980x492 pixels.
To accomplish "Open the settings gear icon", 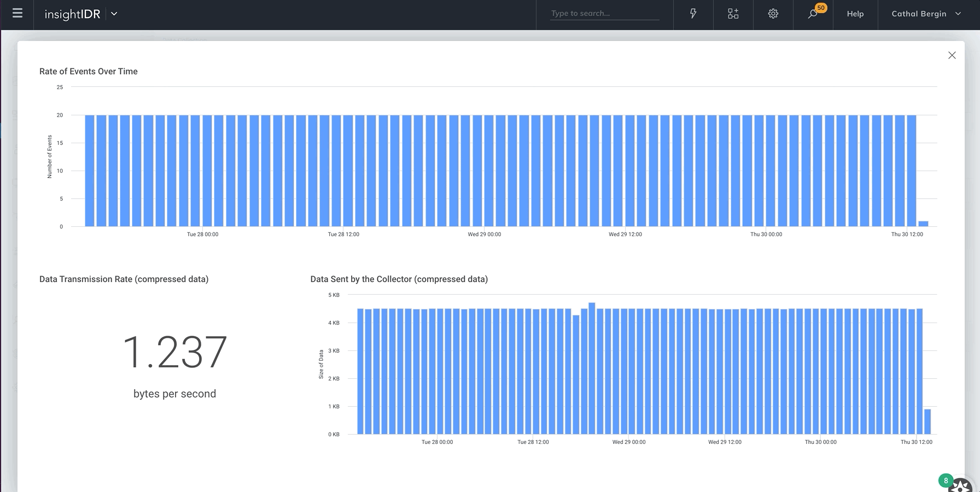I will [773, 14].
